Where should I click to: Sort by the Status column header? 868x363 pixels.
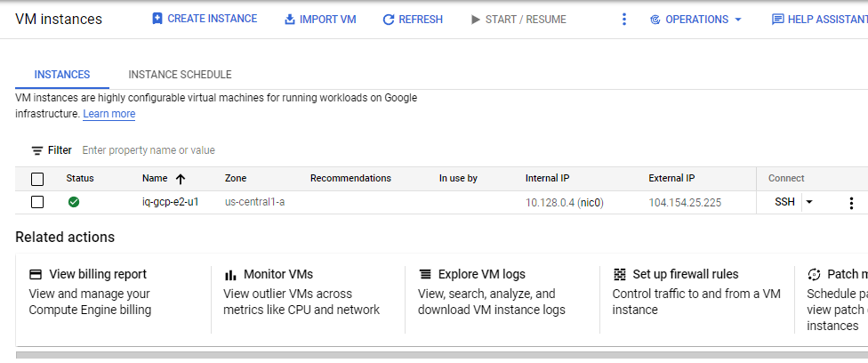coord(80,179)
